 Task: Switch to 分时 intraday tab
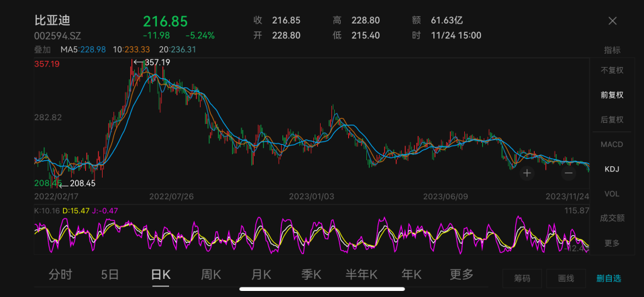[x=60, y=274]
